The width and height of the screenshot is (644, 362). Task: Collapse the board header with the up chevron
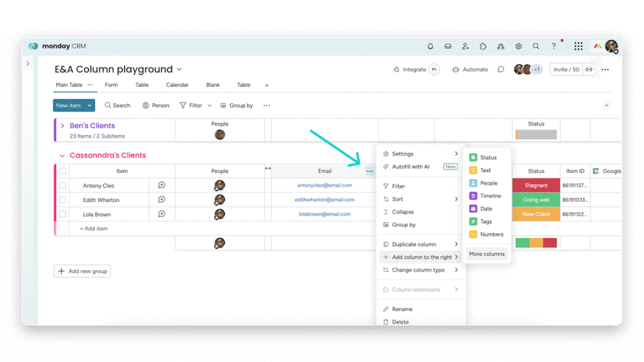click(606, 106)
